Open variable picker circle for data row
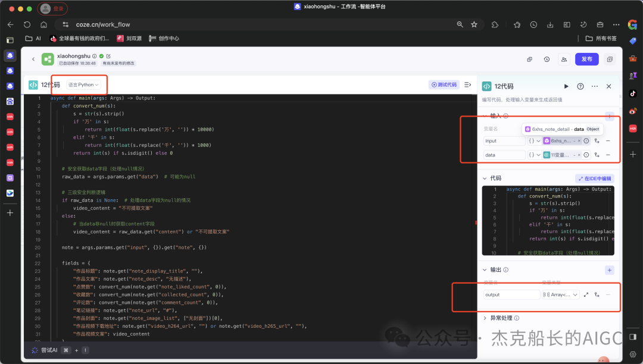643x364 pixels. coord(586,155)
